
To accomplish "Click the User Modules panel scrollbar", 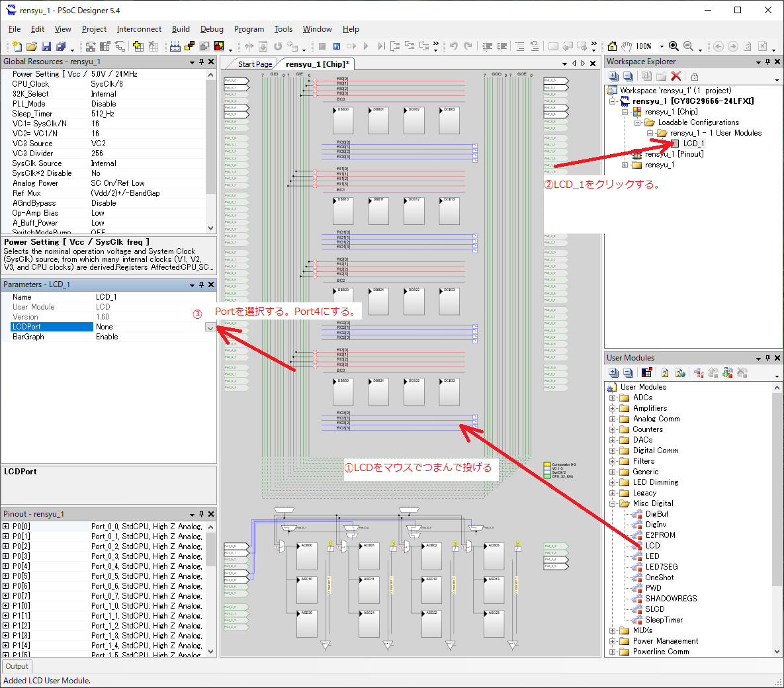I will pos(777,519).
